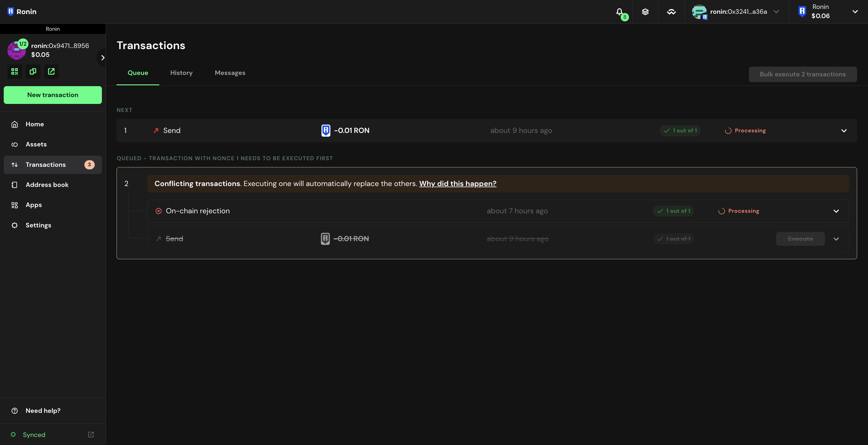The image size is (868, 445).
Task: Expand the sidebar account list arrow
Action: click(103, 58)
